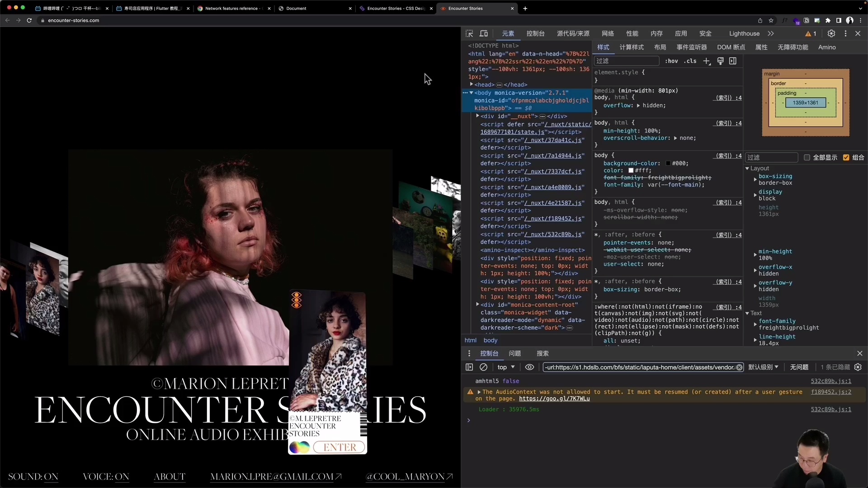Click the white color swatch beside #fff
This screenshot has height=488, width=868.
631,170
